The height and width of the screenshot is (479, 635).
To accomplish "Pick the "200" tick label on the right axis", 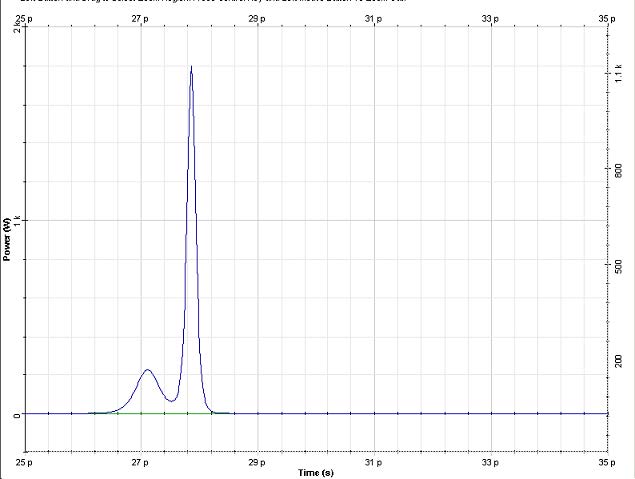I will tap(618, 361).
